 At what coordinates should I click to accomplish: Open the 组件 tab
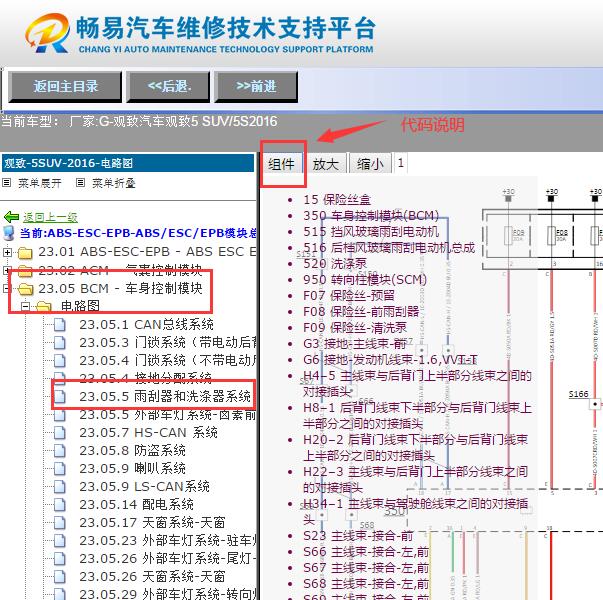coord(282,164)
